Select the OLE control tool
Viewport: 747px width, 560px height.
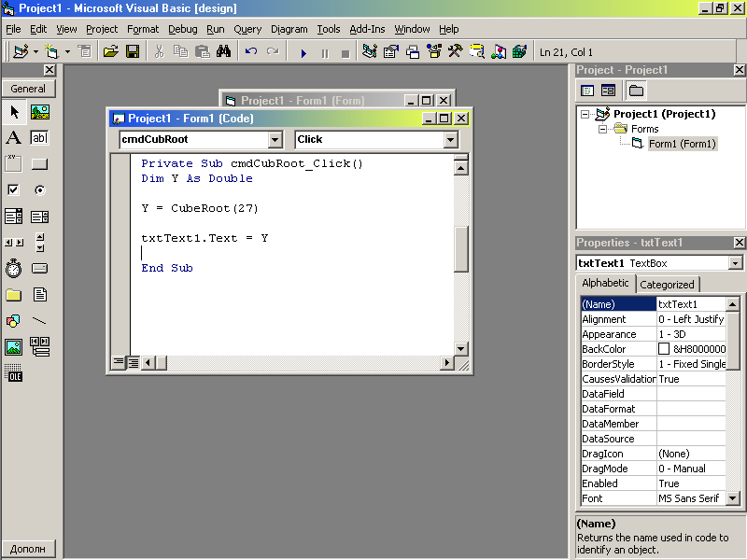coord(14,372)
